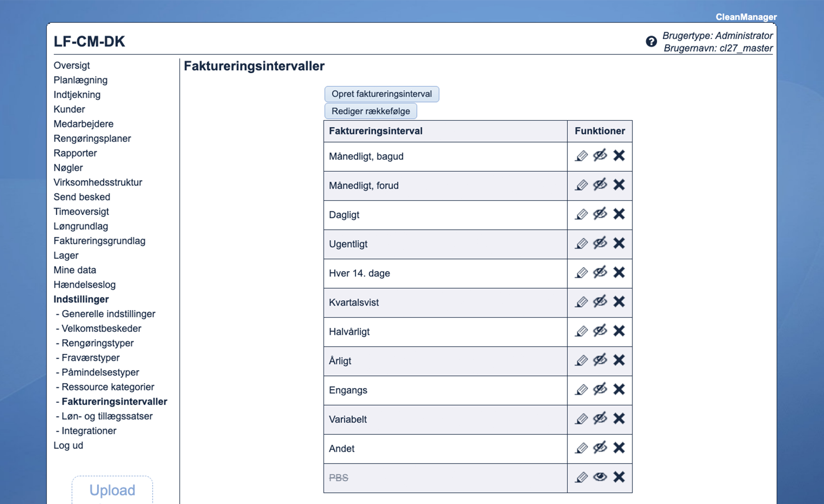Edit the Ugentligt interval row
This screenshot has width=824, height=504.
tap(581, 243)
